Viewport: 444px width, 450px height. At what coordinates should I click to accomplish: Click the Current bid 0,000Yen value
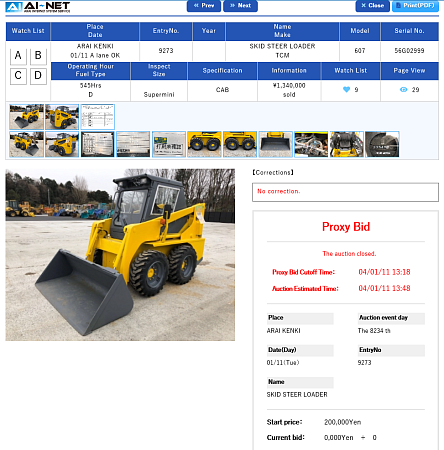pyautogui.click(x=339, y=438)
